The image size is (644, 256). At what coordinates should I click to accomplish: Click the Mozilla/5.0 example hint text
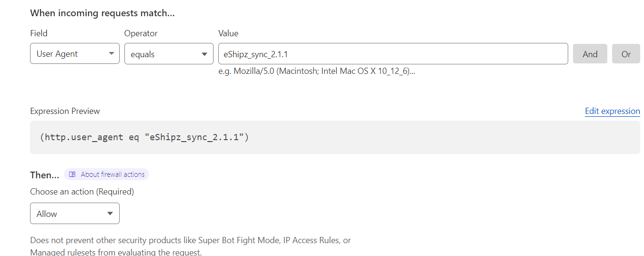click(317, 72)
